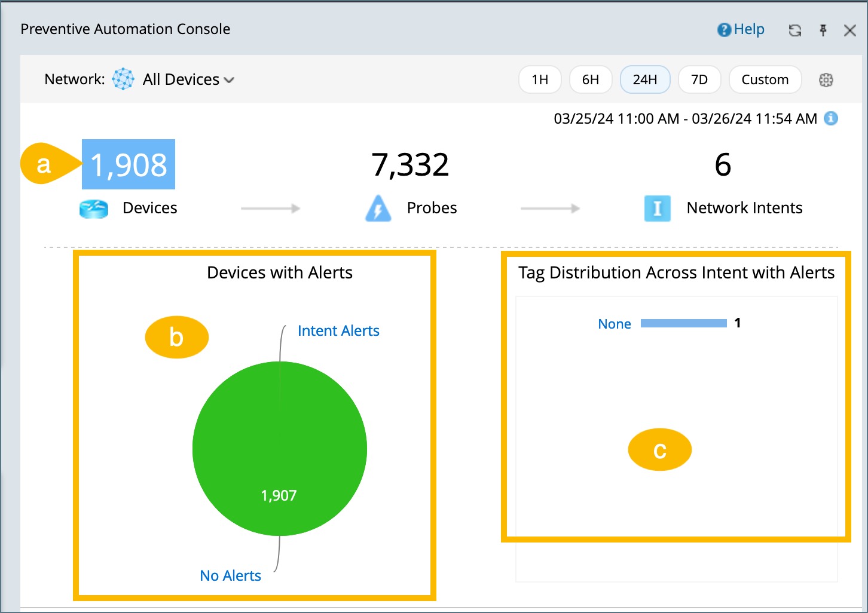Expand the All Devices dropdown
The width and height of the screenshot is (868, 613).
[188, 79]
